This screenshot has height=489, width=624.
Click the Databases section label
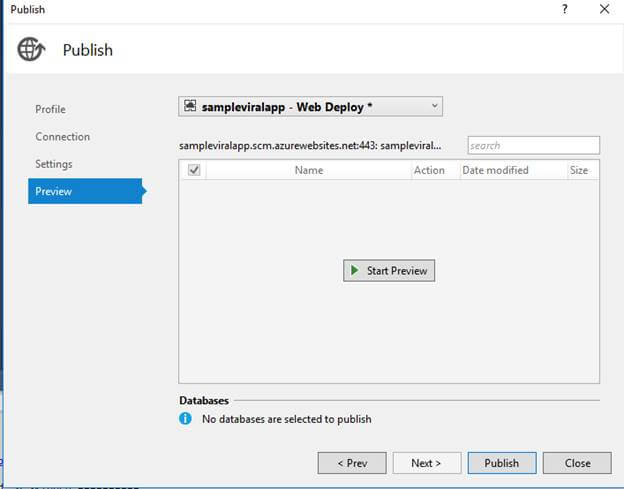tap(204, 400)
